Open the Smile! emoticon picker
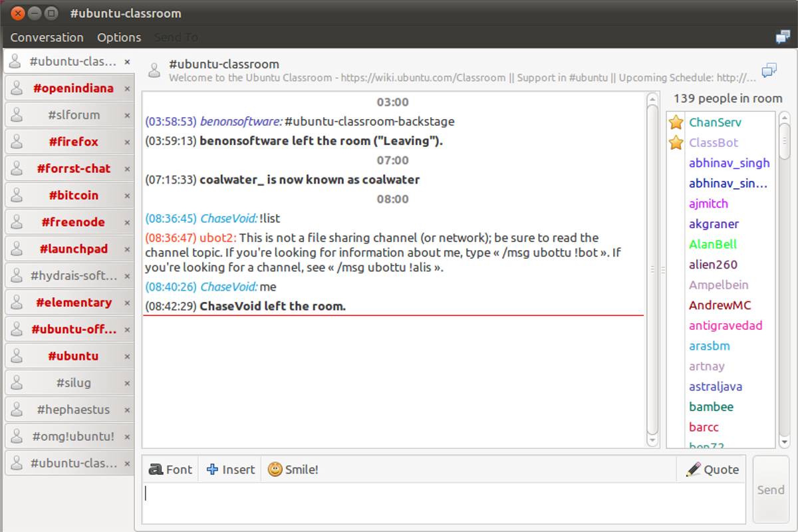This screenshot has width=798, height=532. coord(275,469)
